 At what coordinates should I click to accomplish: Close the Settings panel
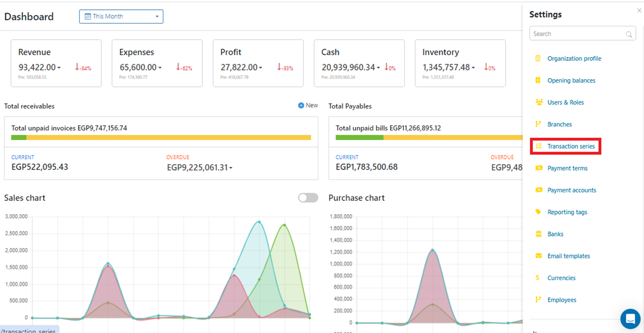pyautogui.click(x=639, y=10)
